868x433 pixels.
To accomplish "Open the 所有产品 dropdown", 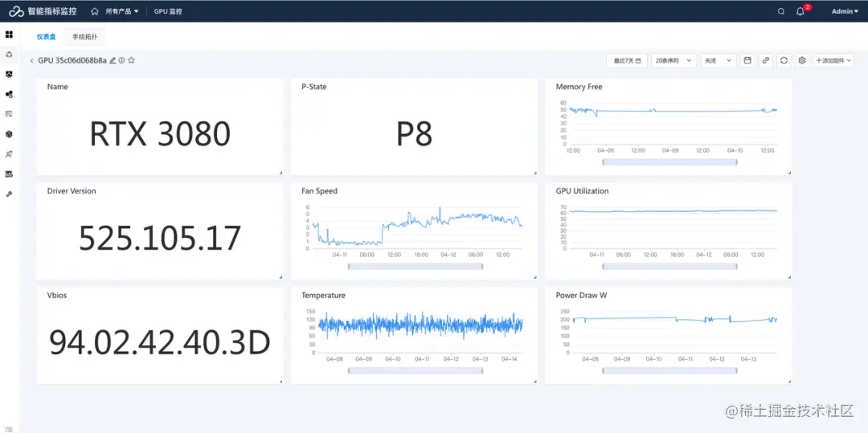I will click(122, 11).
